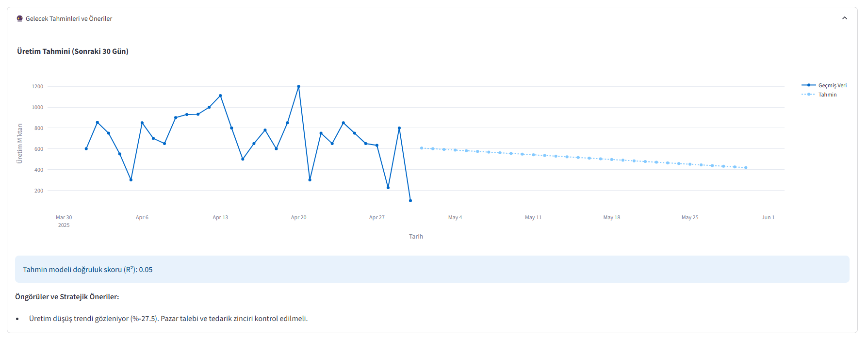Click the first forecast point of the dotted line

click(x=422, y=148)
